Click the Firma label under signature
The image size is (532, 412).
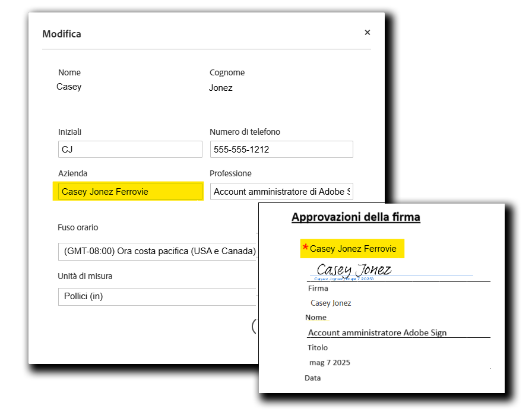tap(318, 288)
